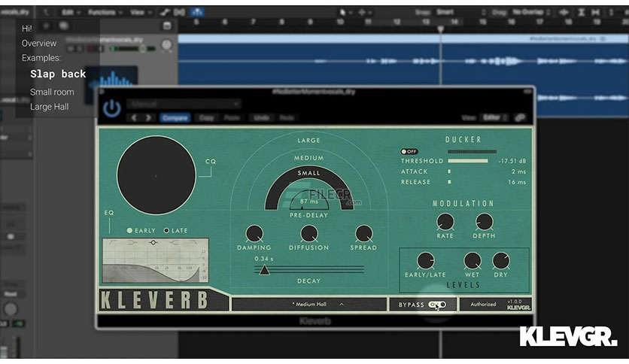Click the modulation Depth knob

[x=484, y=222]
